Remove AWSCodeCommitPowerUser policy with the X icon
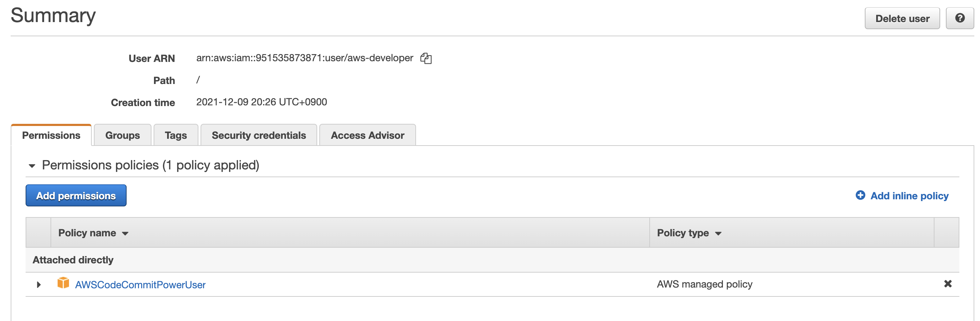The width and height of the screenshot is (980, 321). [948, 284]
